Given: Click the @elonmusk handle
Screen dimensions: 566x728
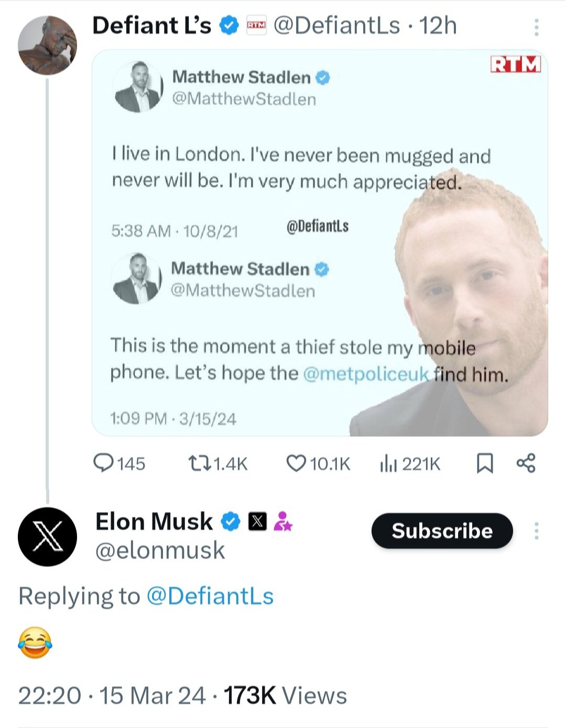Looking at the screenshot, I should pyautogui.click(x=160, y=551).
